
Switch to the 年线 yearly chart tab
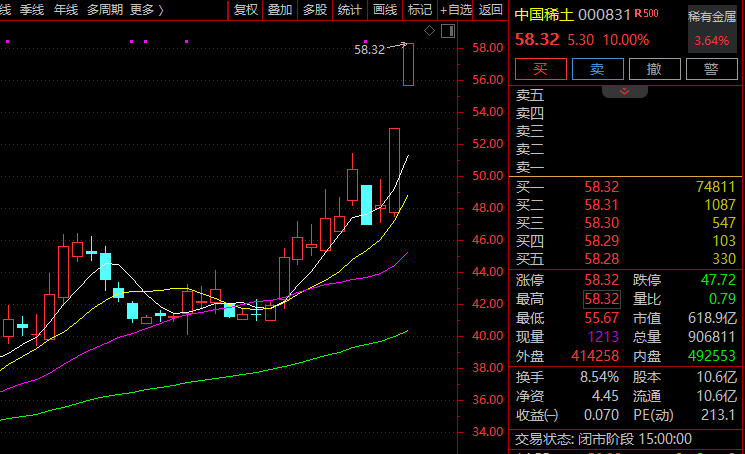click(x=66, y=10)
